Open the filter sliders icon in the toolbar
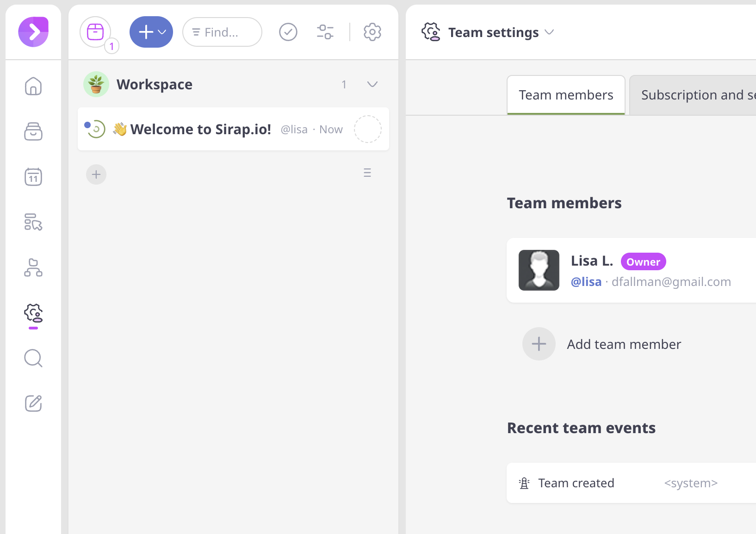Viewport: 756px width, 534px height. click(x=325, y=32)
